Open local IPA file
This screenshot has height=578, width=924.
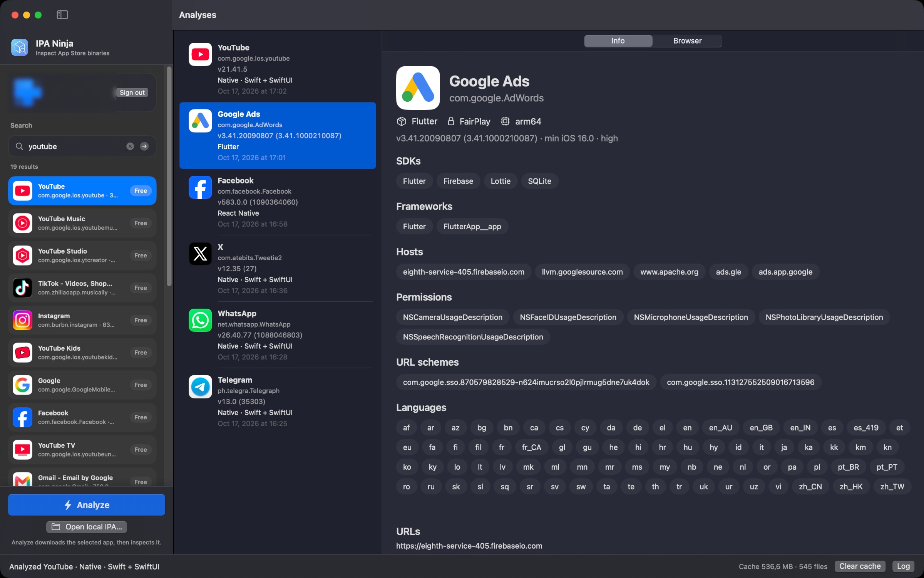click(x=87, y=527)
